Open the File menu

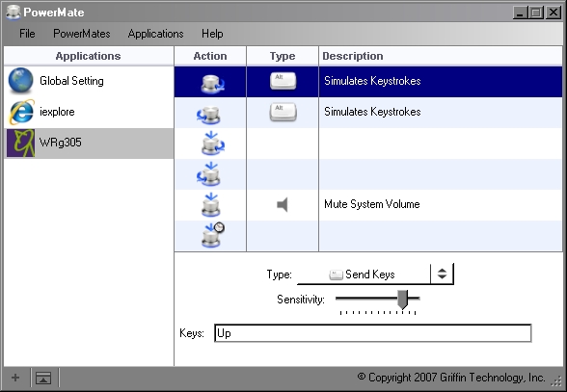[27, 34]
